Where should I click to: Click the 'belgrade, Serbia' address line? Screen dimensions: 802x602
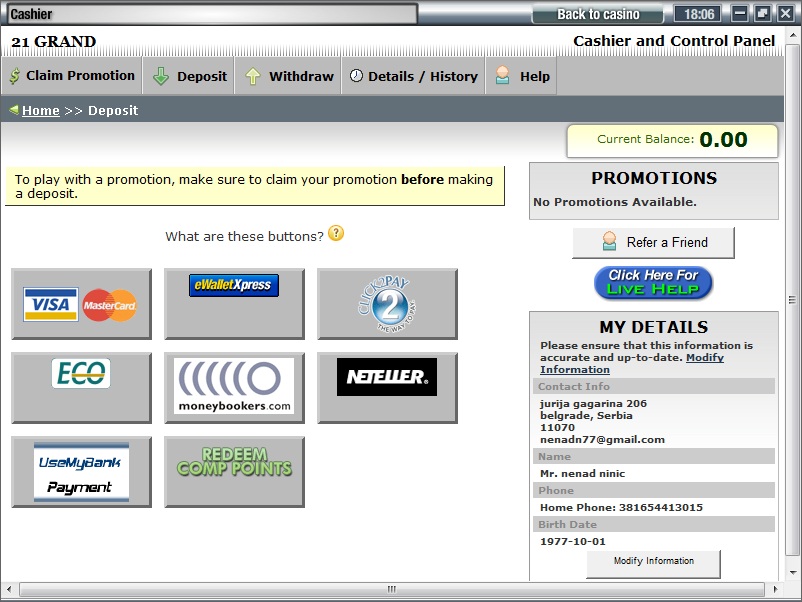click(x=586, y=416)
